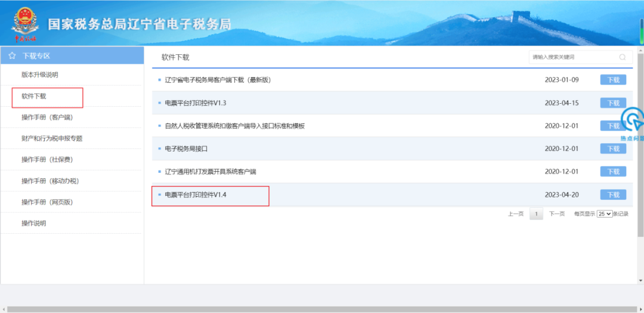Click the horizontal scrollbar at bottom

point(322,309)
